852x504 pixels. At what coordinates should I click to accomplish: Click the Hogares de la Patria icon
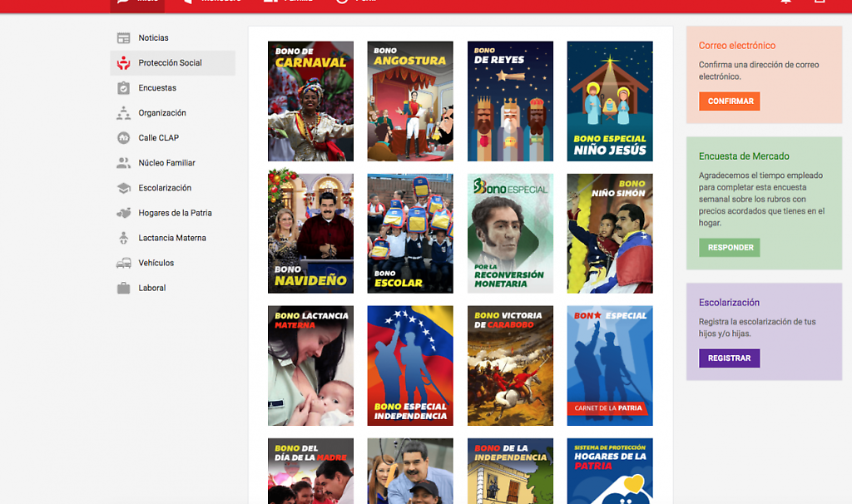pos(123,213)
